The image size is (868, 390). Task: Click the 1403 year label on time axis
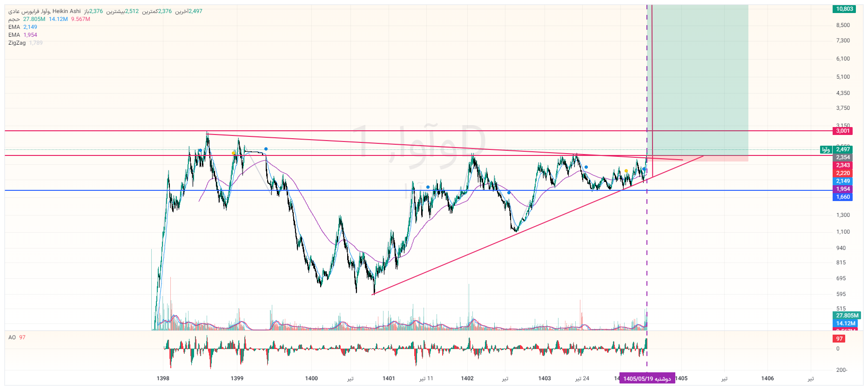545,378
